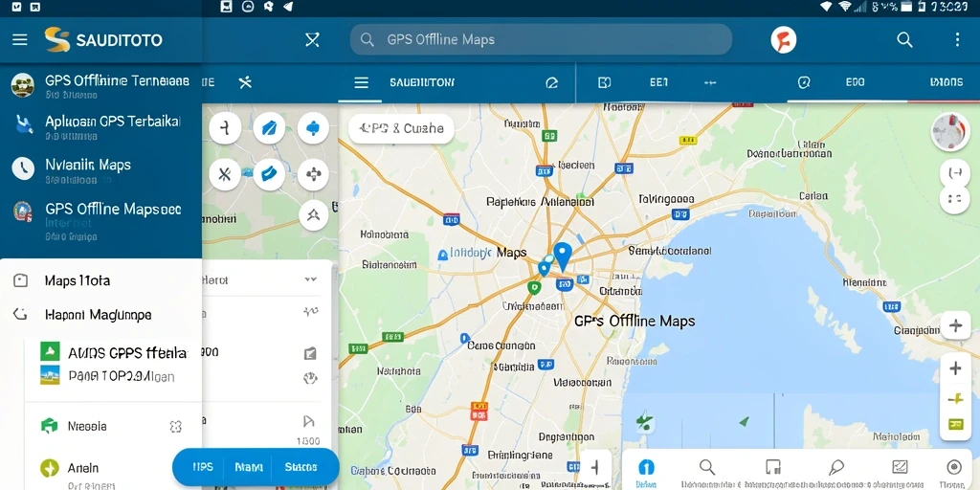Open the hamburger menu beside SAUDITOTO logo
The width and height of the screenshot is (980, 490).
[x=20, y=40]
